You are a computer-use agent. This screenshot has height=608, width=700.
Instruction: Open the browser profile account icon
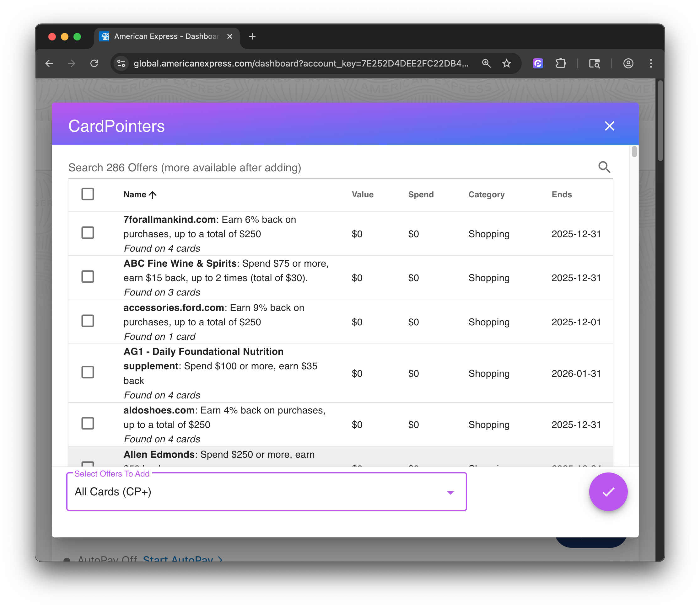coord(628,63)
